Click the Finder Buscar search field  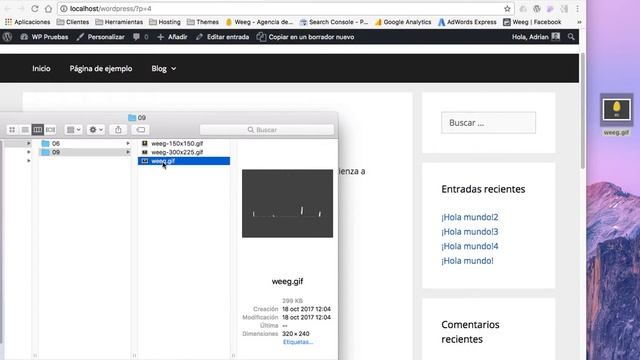267,130
